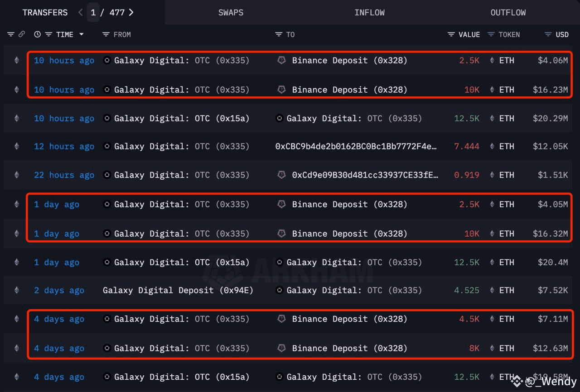Click the Binance logo in the first row

pyautogui.click(x=281, y=60)
